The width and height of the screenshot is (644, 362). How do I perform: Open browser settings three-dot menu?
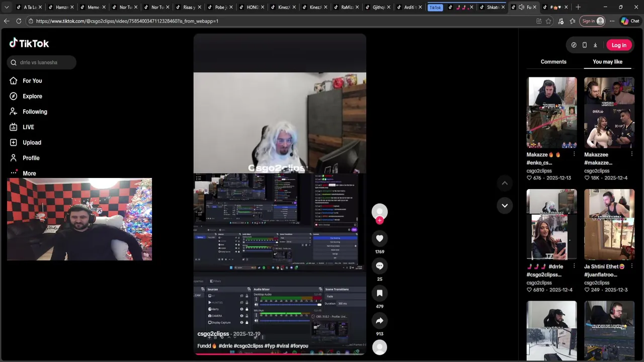point(612,21)
